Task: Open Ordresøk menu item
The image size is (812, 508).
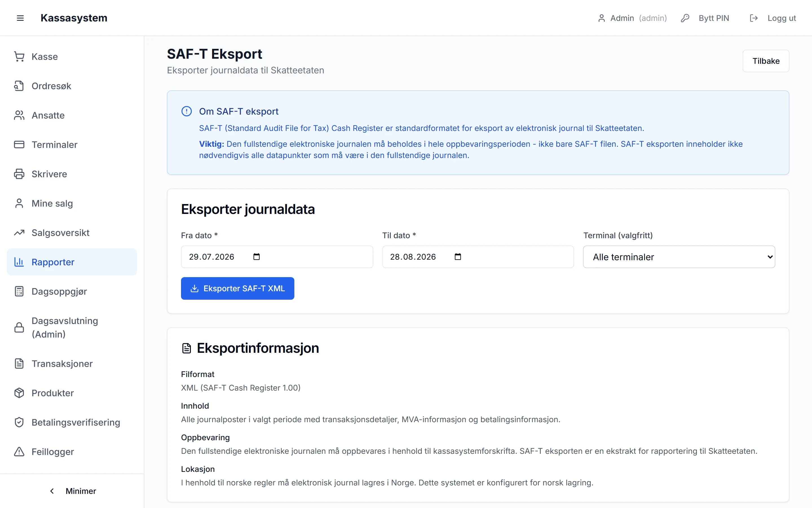Action: (72, 86)
